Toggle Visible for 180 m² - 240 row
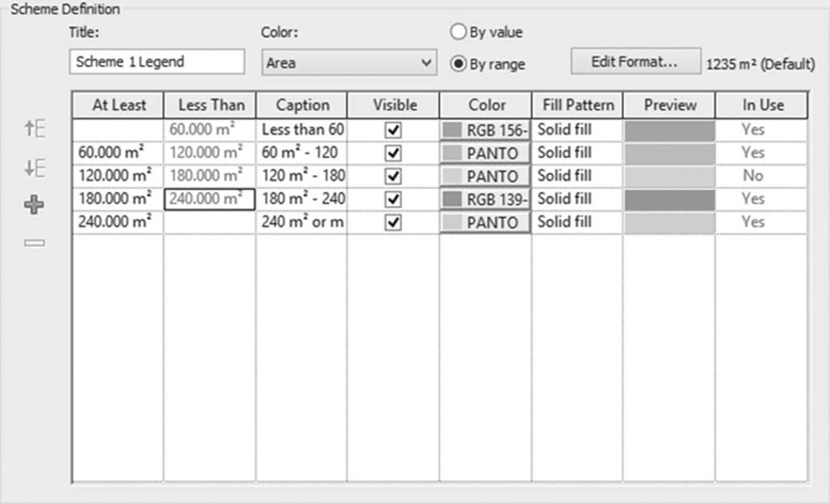The height and width of the screenshot is (504, 830). (393, 199)
